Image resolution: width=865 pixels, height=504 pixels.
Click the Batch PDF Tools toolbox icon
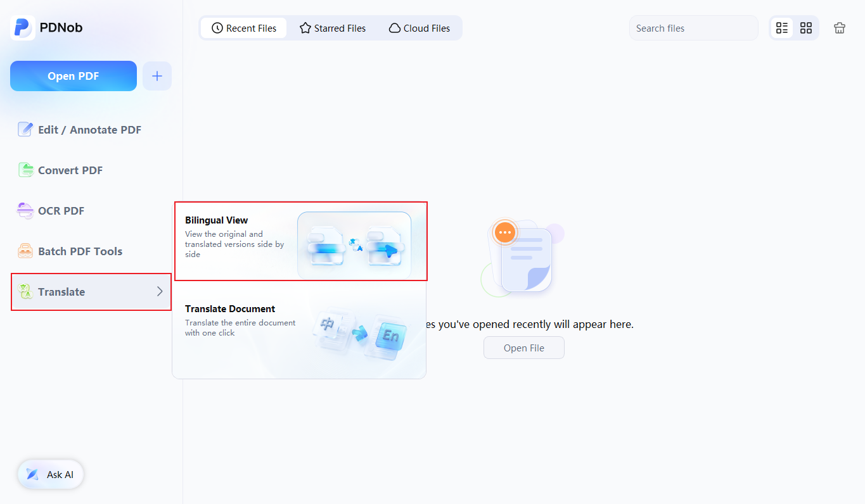(25, 251)
